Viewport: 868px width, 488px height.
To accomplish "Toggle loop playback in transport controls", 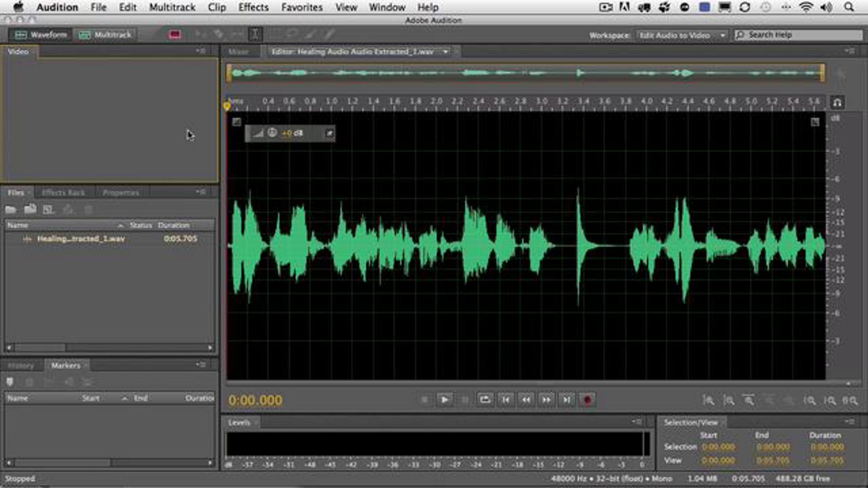I will [x=485, y=400].
